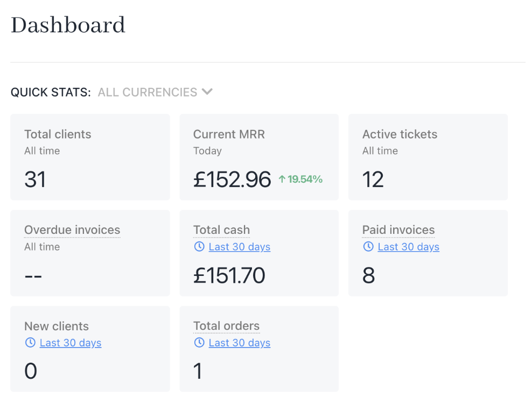Image resolution: width=532 pixels, height=416 pixels.
Task: Click clock icon in Total orders card
Action: pyautogui.click(x=199, y=343)
